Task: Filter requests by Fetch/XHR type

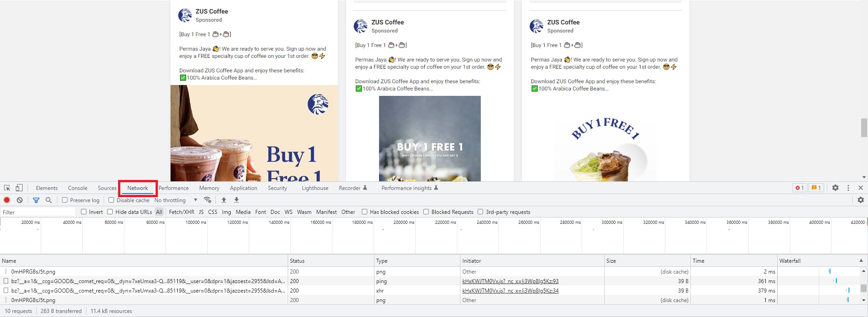Action: tap(182, 212)
